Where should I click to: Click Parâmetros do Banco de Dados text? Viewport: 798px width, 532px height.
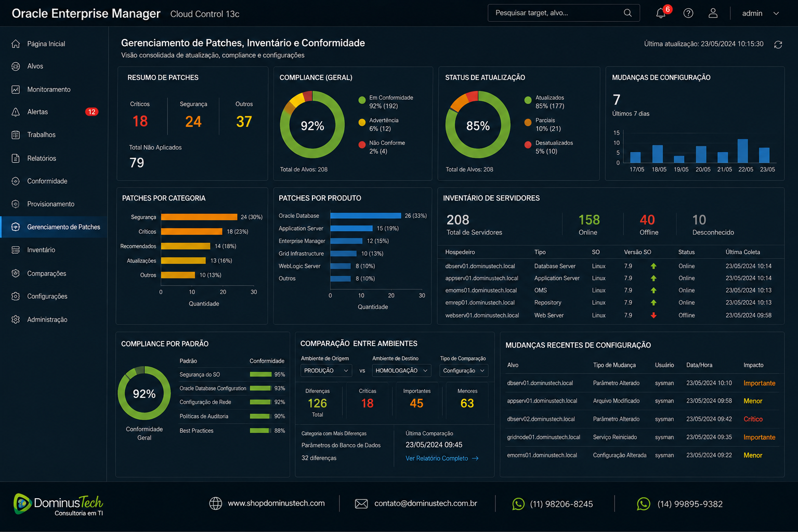[x=341, y=445]
